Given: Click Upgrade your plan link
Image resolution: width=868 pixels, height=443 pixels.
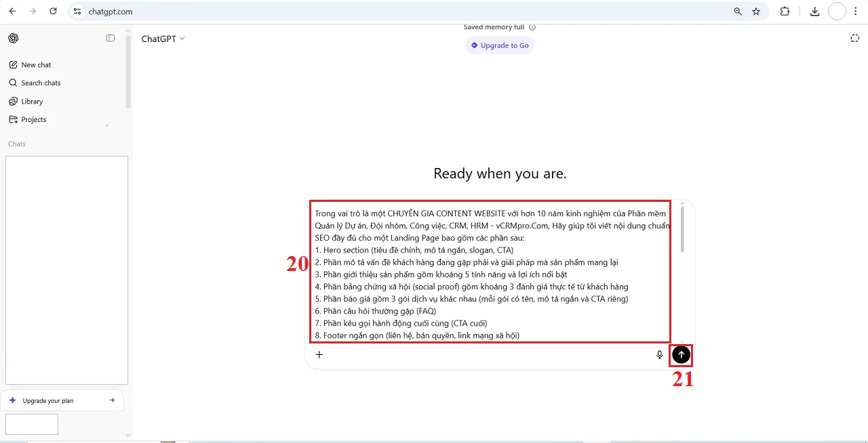Looking at the screenshot, I should click(62, 400).
